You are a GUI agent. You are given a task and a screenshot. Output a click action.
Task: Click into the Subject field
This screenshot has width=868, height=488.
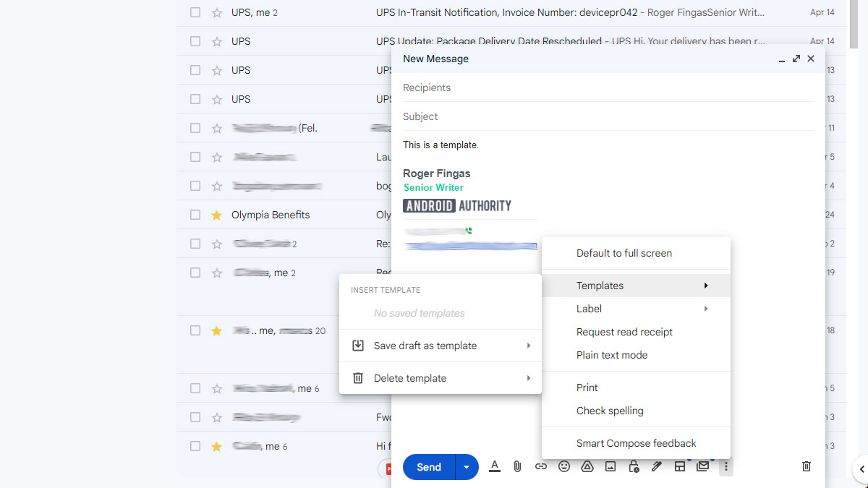pos(608,116)
